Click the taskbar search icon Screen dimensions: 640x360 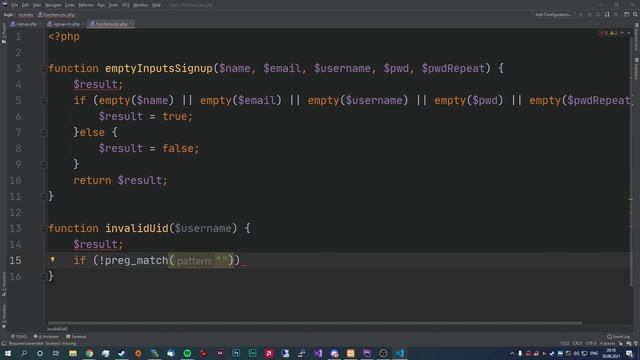point(24,353)
